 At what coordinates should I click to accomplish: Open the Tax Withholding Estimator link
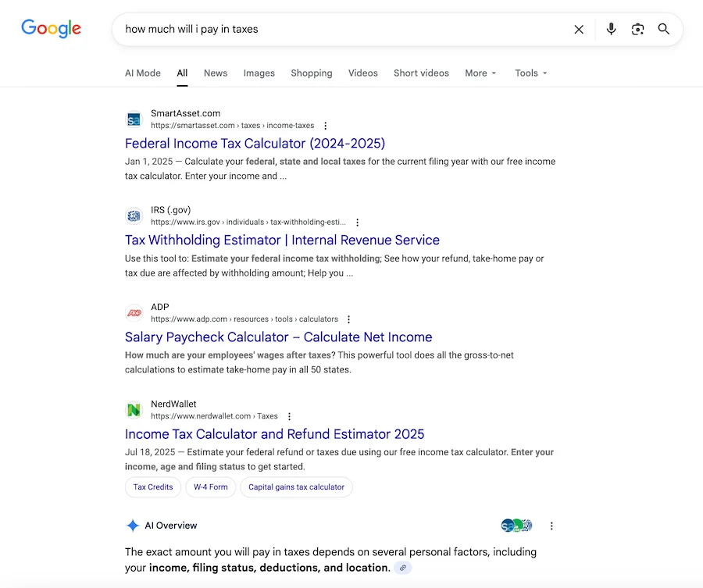pyautogui.click(x=281, y=240)
